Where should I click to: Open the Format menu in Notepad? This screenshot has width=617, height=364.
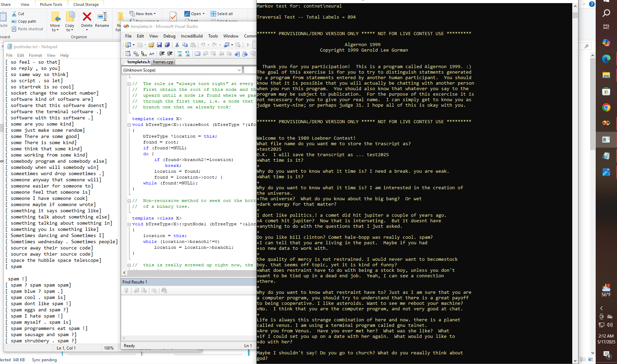pos(35,55)
